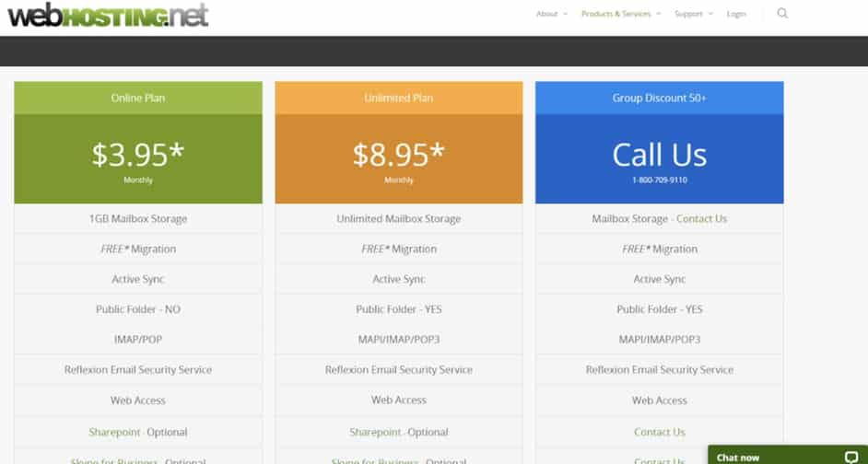Click the search magnifier icon
Image resolution: width=868 pixels, height=464 pixels.
click(x=781, y=13)
